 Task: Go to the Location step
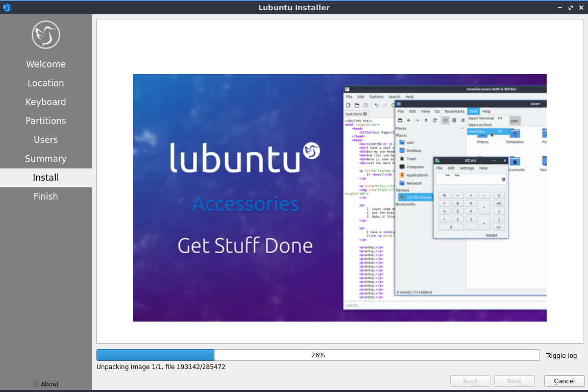click(x=46, y=83)
